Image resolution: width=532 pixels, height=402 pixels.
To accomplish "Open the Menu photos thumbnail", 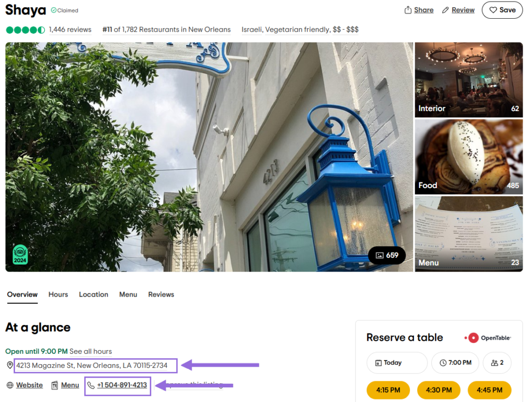I will (x=469, y=234).
